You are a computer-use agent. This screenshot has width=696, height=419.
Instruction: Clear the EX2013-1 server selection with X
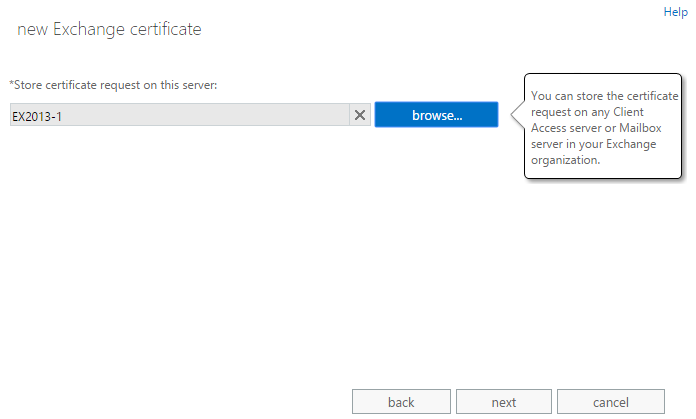(x=360, y=115)
